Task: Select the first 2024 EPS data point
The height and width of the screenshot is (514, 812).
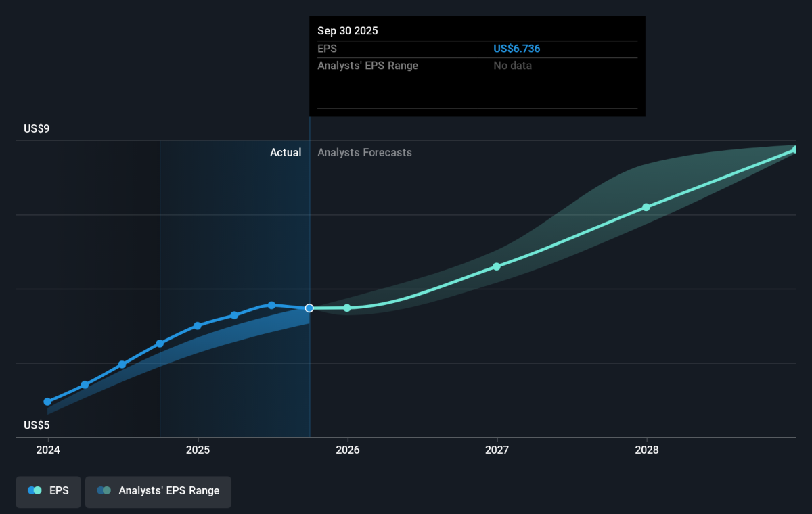Action: (47, 402)
